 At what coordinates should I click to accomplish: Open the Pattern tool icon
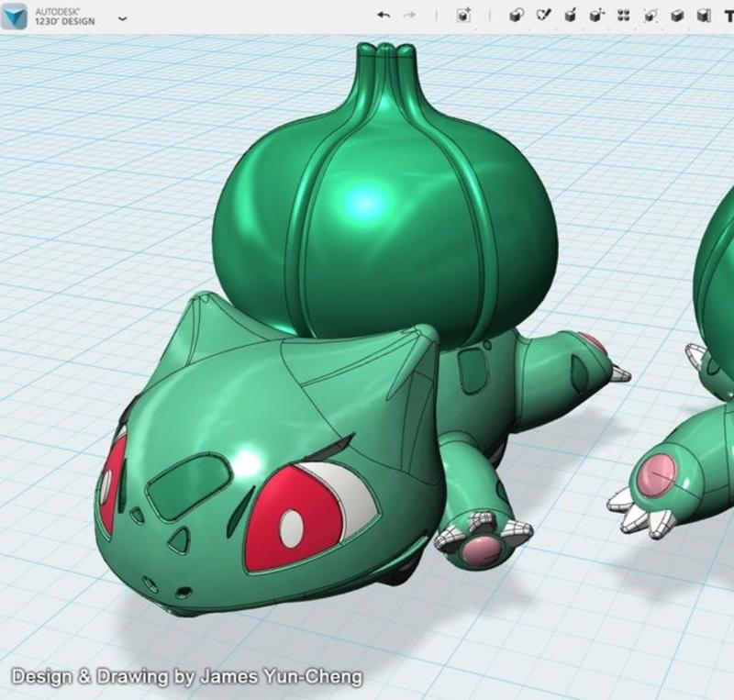pos(625,16)
